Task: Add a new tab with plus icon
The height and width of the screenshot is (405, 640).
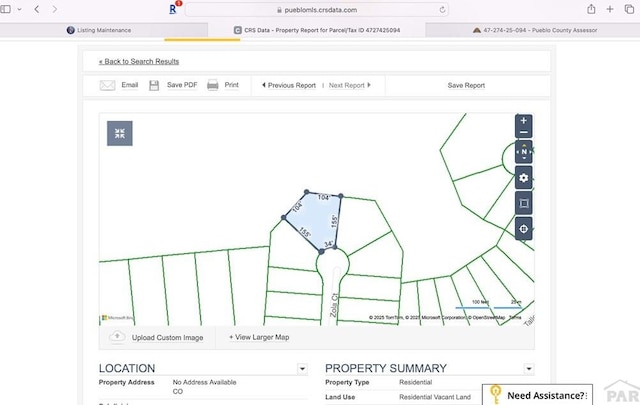Action: (610, 9)
